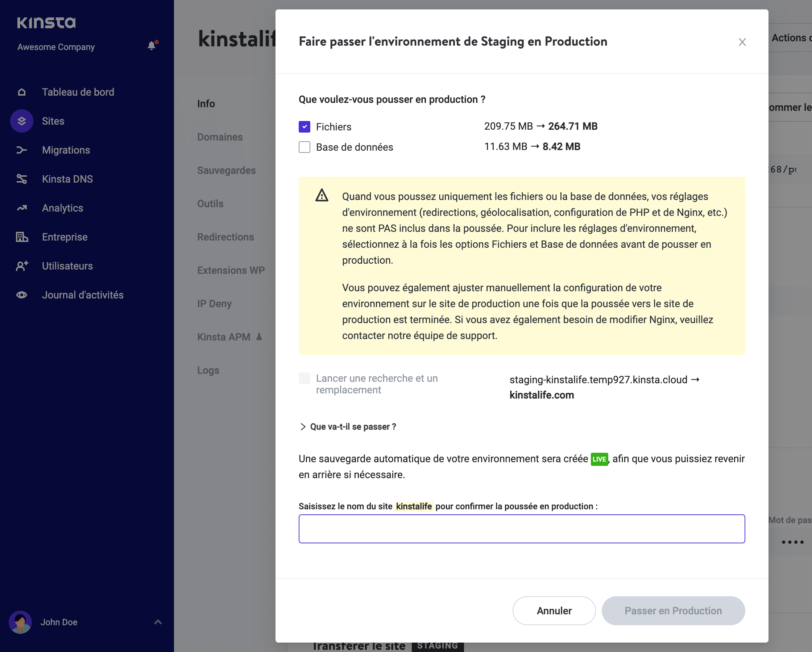The image size is (812, 652).
Task: Click the Sites layers icon
Action: pyautogui.click(x=22, y=121)
